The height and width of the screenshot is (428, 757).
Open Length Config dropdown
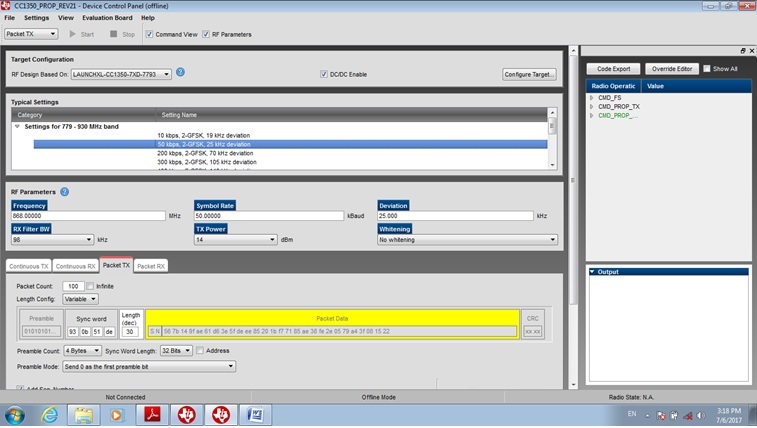point(80,299)
